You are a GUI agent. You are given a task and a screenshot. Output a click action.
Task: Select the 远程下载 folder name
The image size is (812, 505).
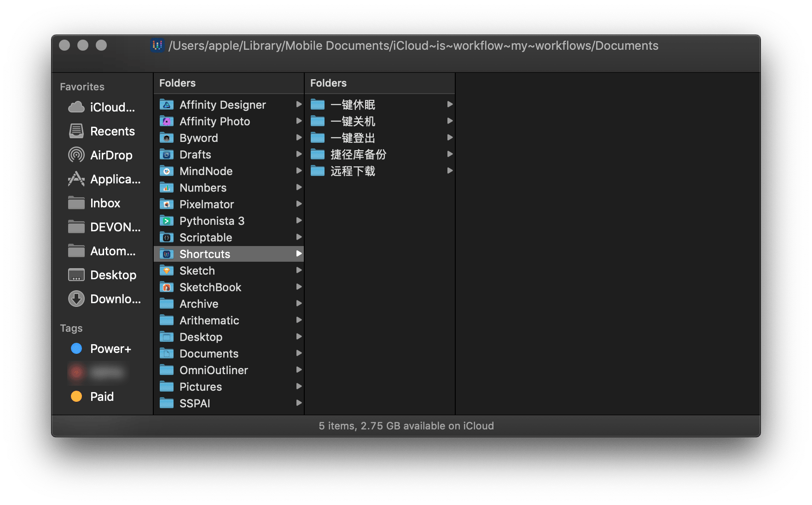(353, 171)
